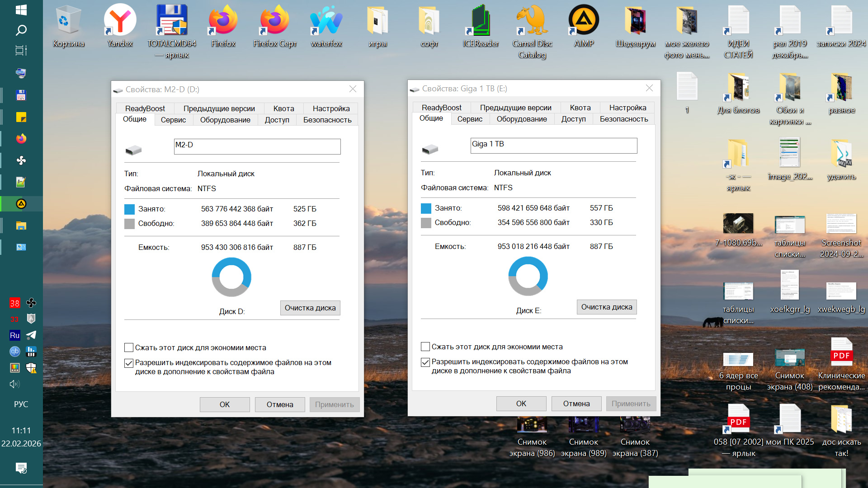This screenshot has height=488, width=868.
Task: Open Windows Start menu button
Action: pos(21,10)
